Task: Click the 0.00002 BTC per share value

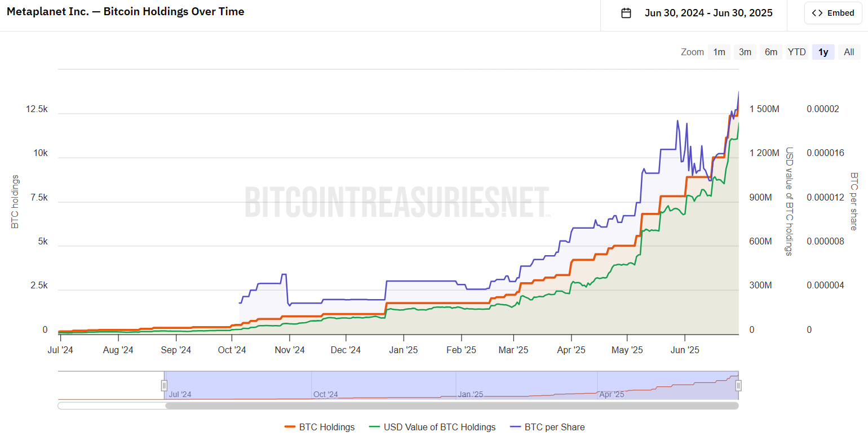Action: pyautogui.click(x=823, y=109)
